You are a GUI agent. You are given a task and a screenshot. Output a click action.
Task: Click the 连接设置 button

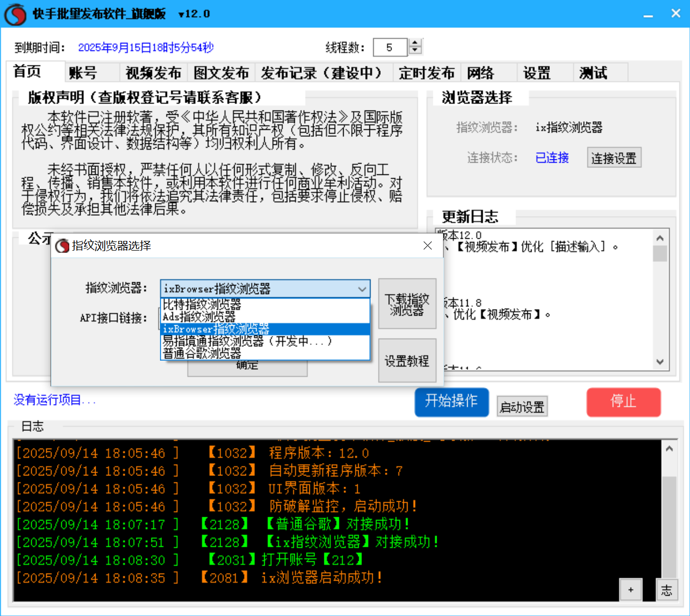(x=614, y=157)
